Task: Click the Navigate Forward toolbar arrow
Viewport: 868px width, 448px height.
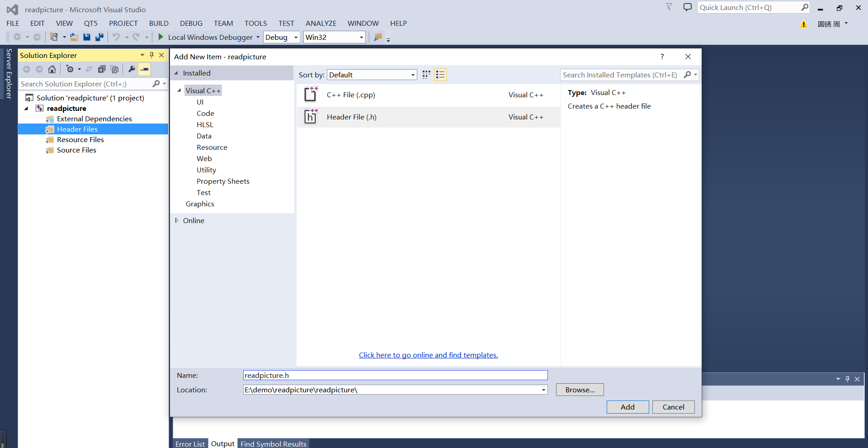Action: pyautogui.click(x=37, y=37)
